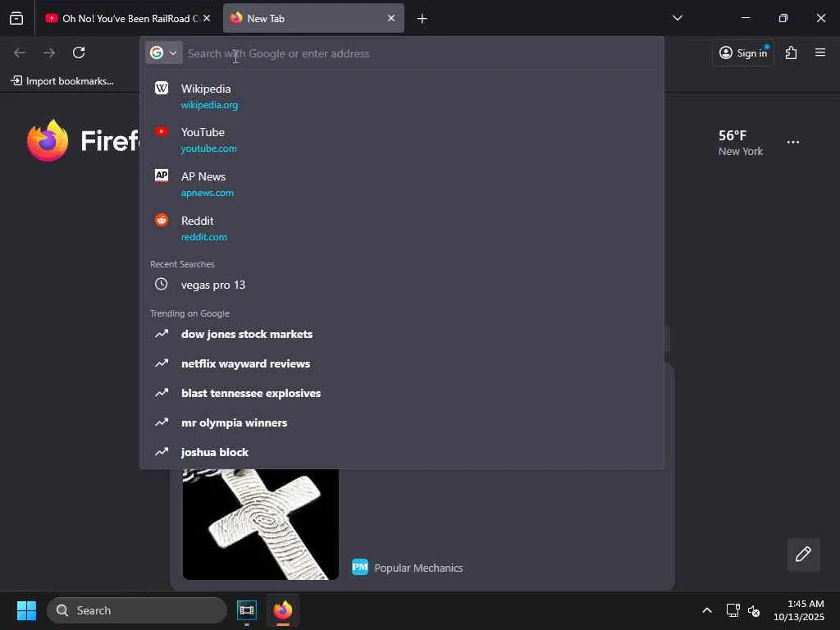Image resolution: width=840 pixels, height=630 pixels.
Task: Open the filmstrip video editor taskbar app
Action: 246,610
